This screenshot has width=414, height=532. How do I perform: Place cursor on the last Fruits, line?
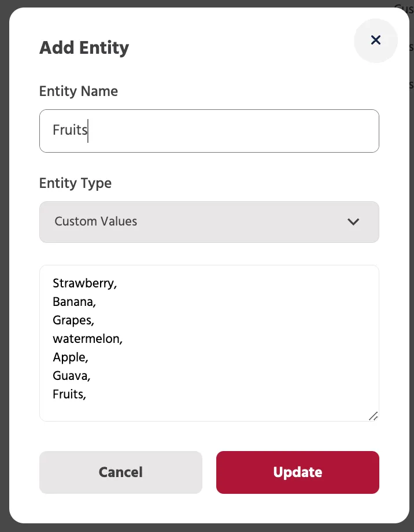point(69,394)
